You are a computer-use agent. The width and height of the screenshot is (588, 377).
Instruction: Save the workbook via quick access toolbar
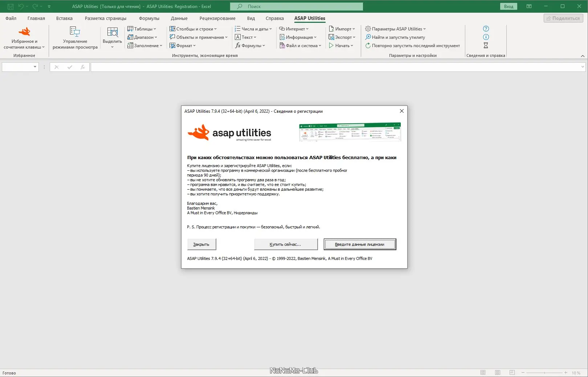point(11,7)
